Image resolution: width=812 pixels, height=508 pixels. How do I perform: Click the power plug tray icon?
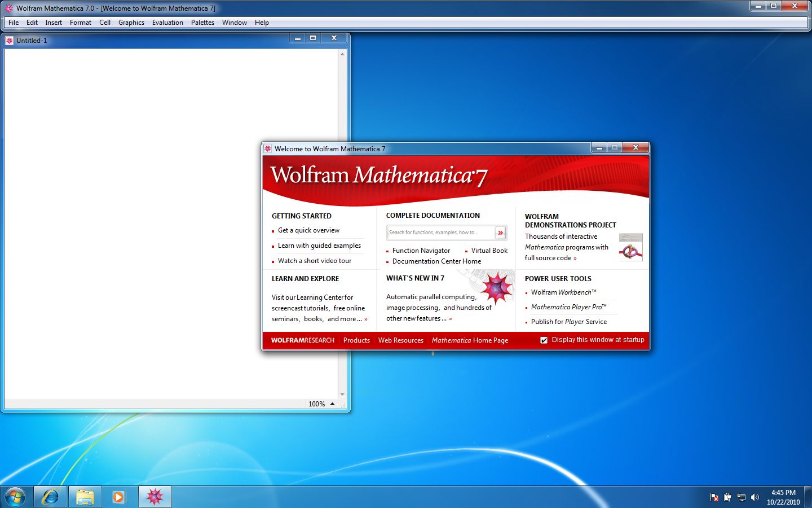(x=728, y=497)
